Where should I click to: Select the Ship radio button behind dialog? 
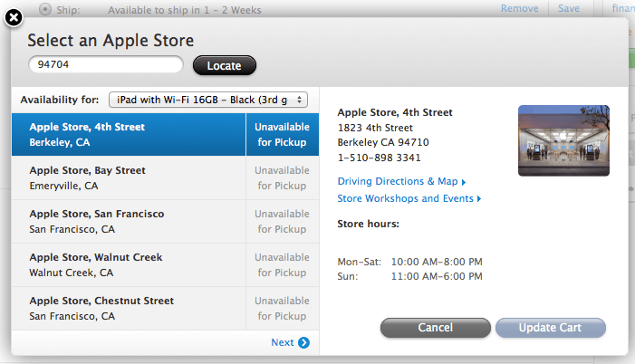coord(45,9)
